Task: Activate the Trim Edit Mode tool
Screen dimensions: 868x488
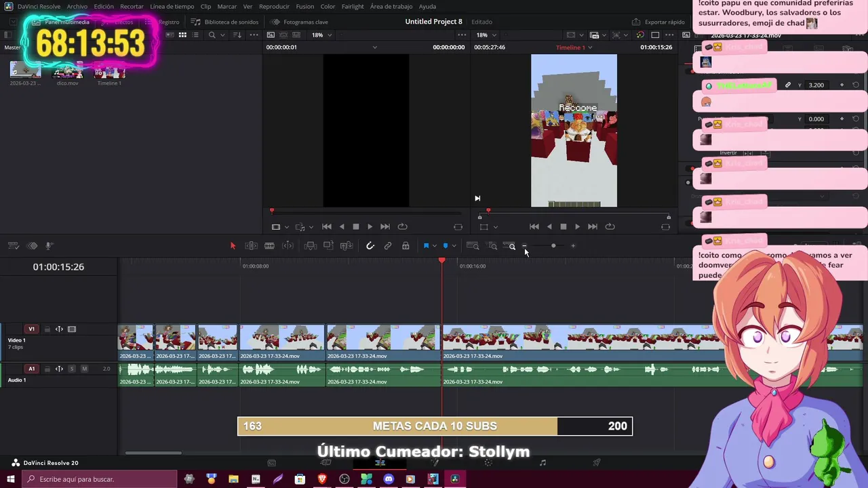Action: [x=251, y=245]
